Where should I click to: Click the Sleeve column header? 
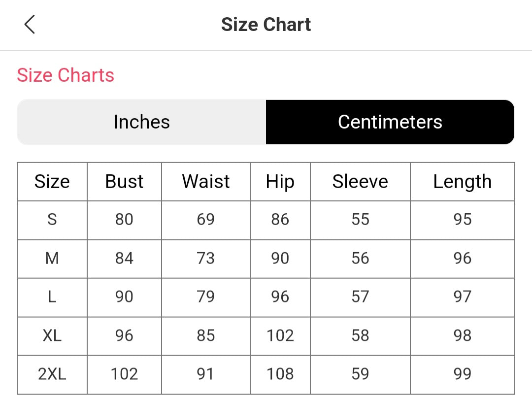360,182
